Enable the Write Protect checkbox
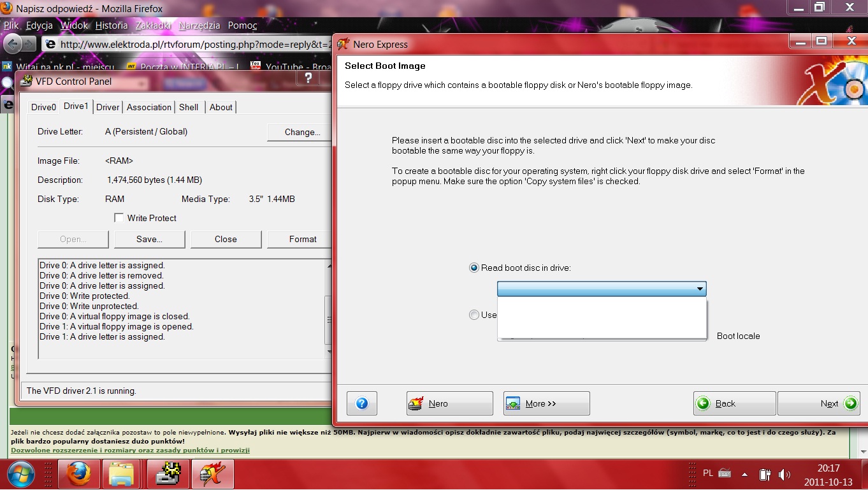The image size is (868, 490). [x=119, y=218]
